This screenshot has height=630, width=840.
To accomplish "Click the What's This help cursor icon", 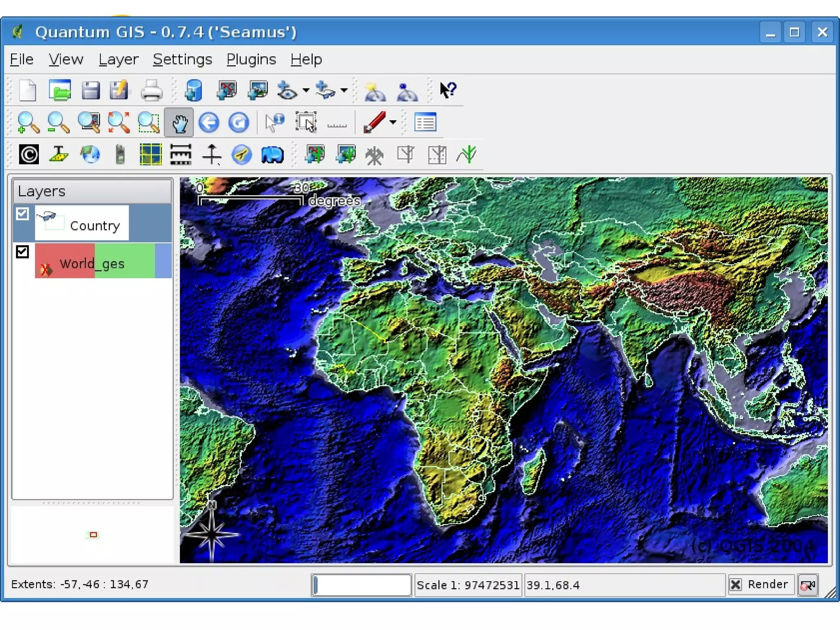I will (x=448, y=90).
